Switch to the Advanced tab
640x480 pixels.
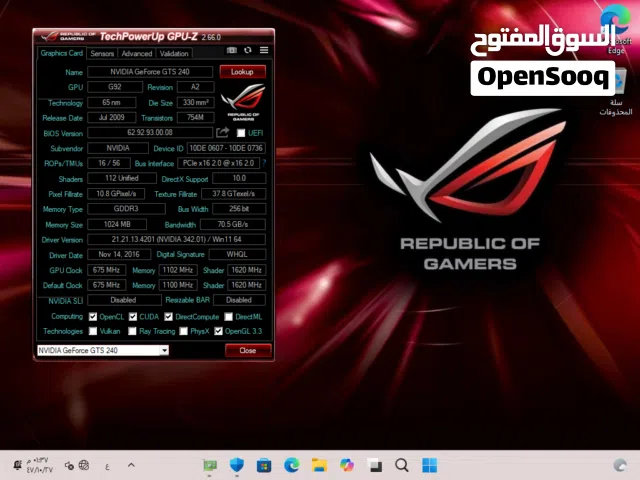coord(137,53)
